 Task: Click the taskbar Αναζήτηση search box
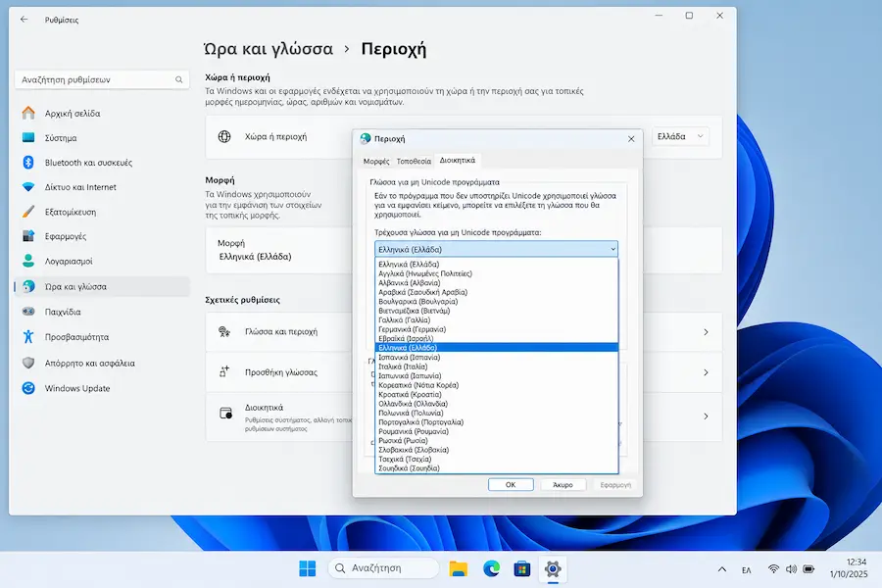383,568
